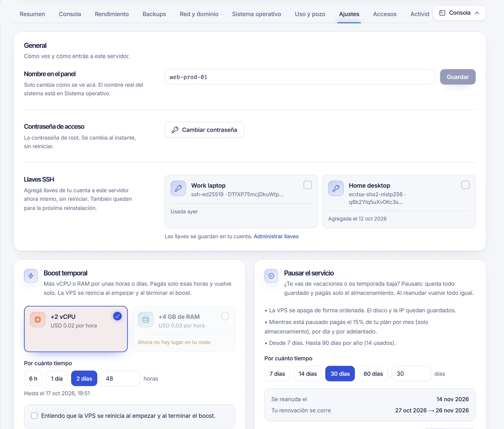Select the Ajustes tab

(x=349, y=14)
